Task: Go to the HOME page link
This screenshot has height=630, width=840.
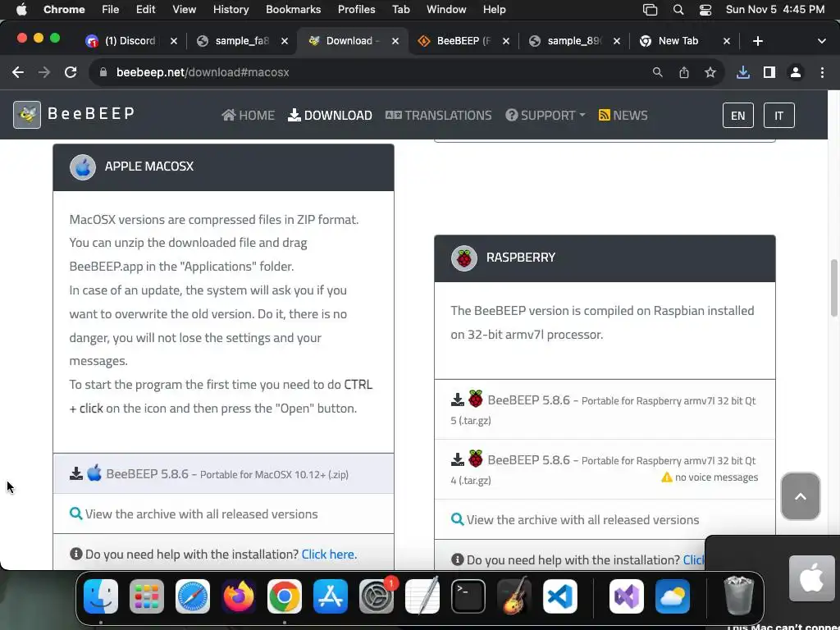Action: coord(249,115)
